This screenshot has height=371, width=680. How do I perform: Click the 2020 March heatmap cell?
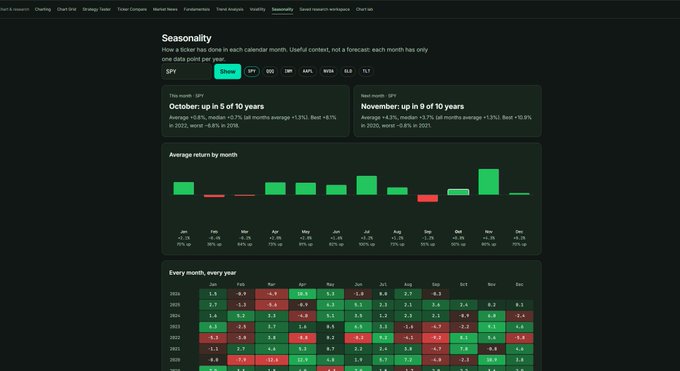pos(271,360)
